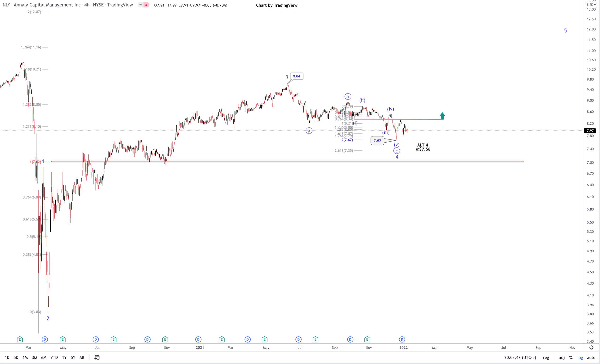Click the dividend D marker above the 2021 label
Viewport: 600px width, 364px height.
(x=198, y=339)
